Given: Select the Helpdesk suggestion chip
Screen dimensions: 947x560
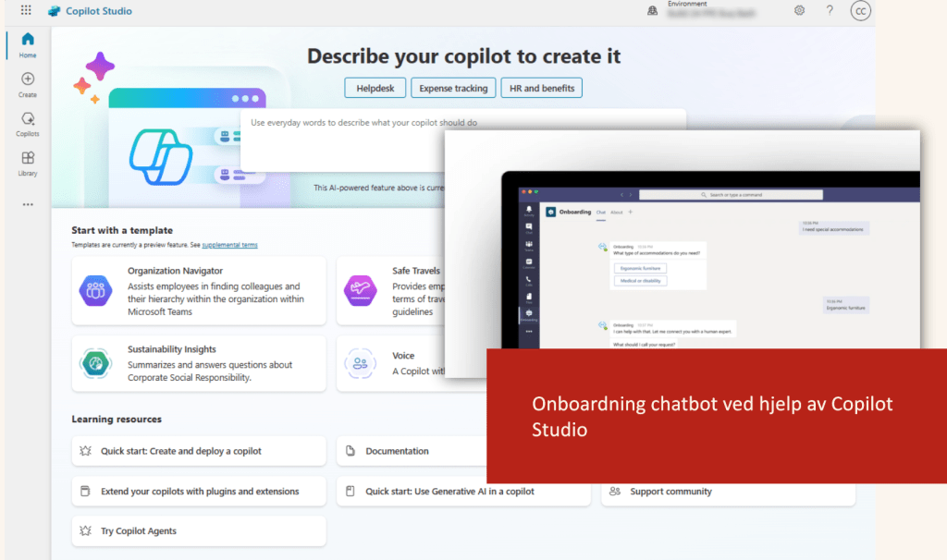Looking at the screenshot, I should (375, 89).
